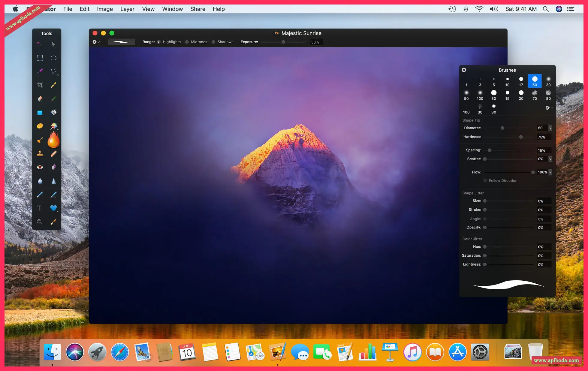Pick the Zoom magnifier tool
Viewport: 588px width, 371px height.
coord(40,222)
